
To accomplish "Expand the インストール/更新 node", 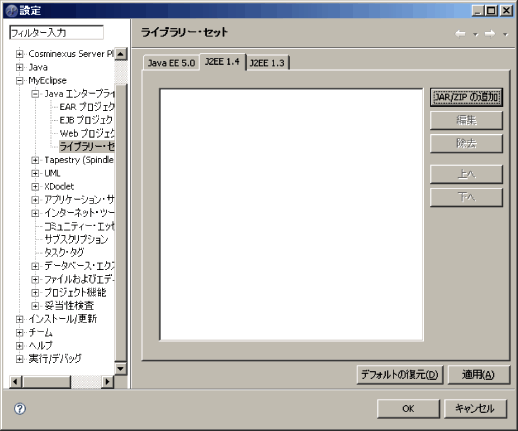I will pyautogui.click(x=20, y=319).
